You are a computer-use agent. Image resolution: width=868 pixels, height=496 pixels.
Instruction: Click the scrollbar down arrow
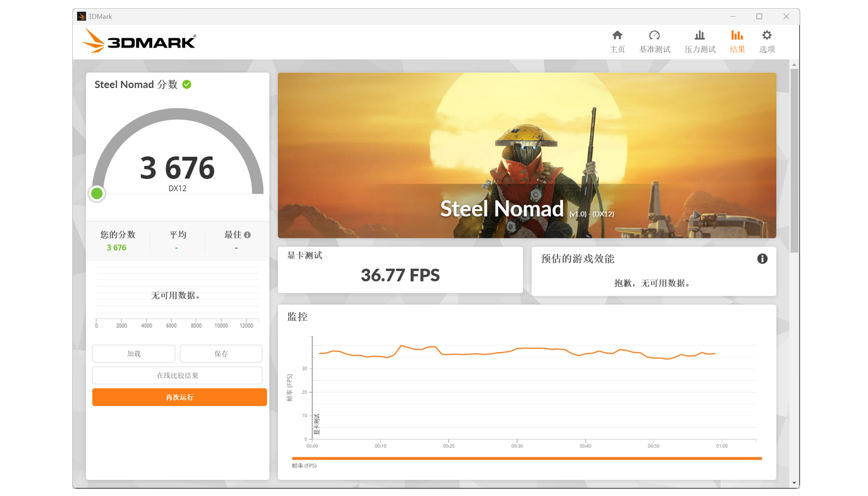pos(795,483)
